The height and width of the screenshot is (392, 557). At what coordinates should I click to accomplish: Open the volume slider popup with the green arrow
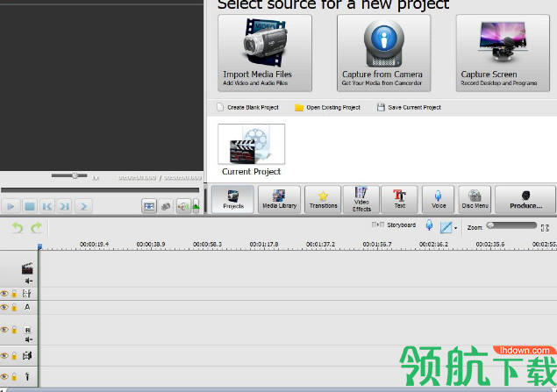pyautogui.click(x=196, y=206)
